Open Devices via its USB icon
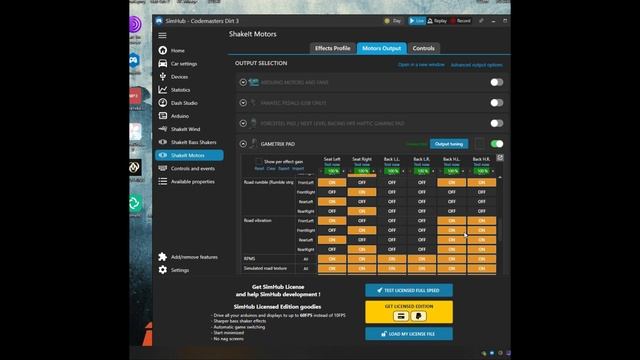 pos(162,76)
